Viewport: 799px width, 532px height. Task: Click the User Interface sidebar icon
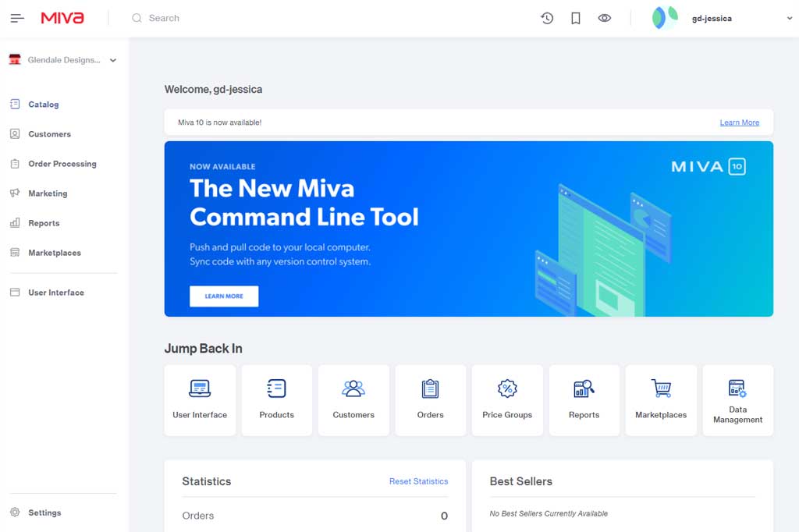[15, 292]
